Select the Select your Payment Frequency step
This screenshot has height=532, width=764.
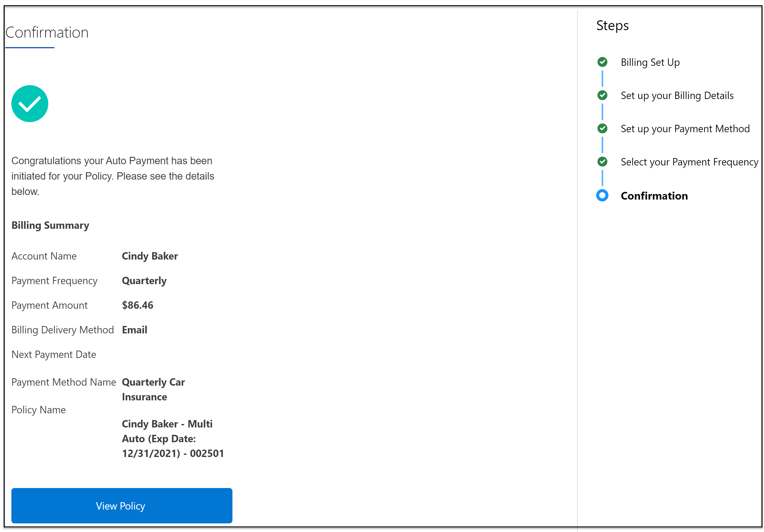coord(690,162)
